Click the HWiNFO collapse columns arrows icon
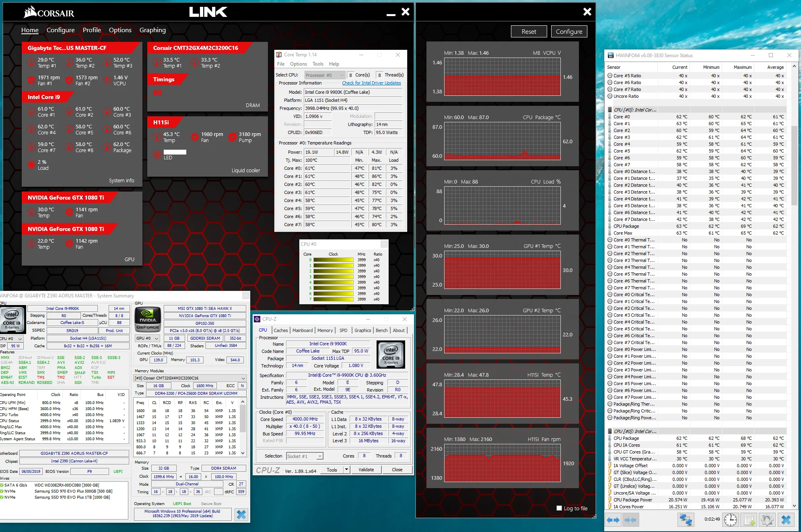Viewport: 801px width, 532px height. (x=630, y=520)
